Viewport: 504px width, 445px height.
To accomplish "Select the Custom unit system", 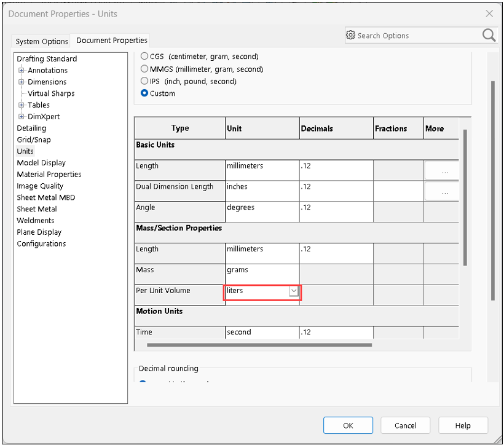I will (x=144, y=93).
